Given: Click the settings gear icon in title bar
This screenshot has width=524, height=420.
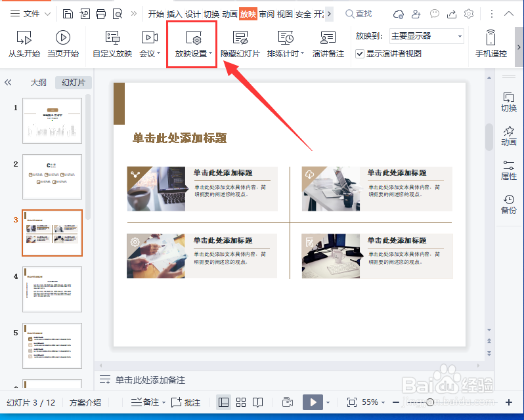Looking at the screenshot, I should pos(469,14).
